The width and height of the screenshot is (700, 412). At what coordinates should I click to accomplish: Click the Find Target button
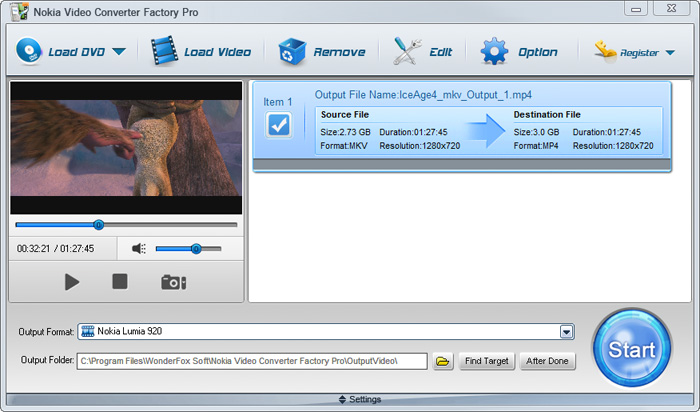pos(487,361)
